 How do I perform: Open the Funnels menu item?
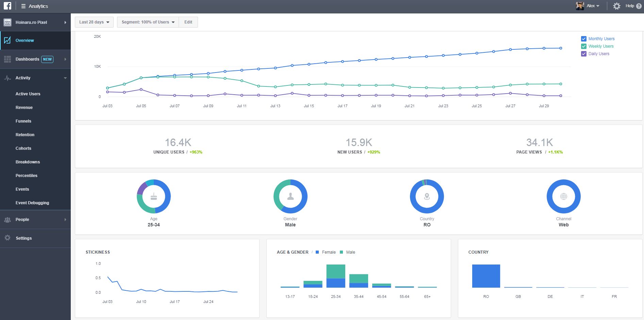[23, 121]
